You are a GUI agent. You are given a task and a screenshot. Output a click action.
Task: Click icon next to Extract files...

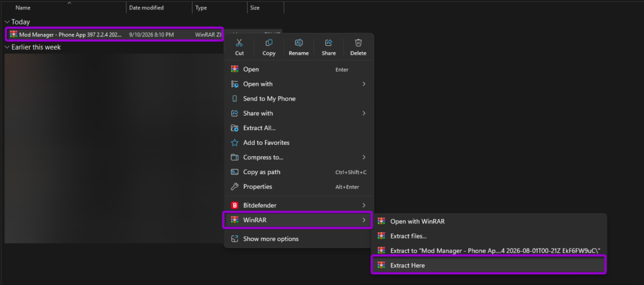[x=382, y=236]
